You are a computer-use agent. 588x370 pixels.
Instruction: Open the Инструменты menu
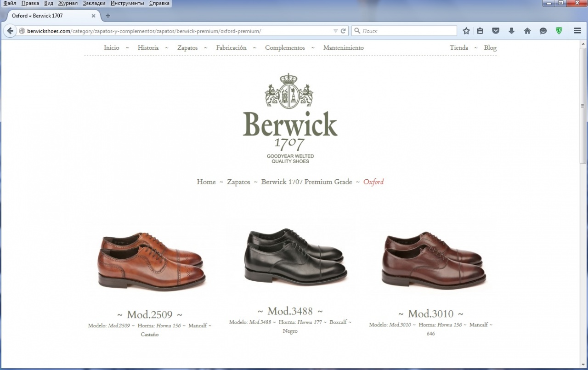point(127,3)
